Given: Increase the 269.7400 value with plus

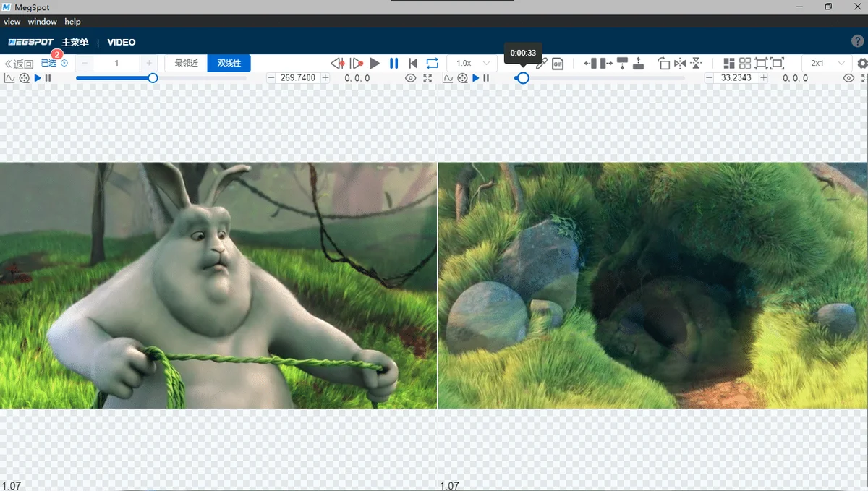Looking at the screenshot, I should click(325, 78).
